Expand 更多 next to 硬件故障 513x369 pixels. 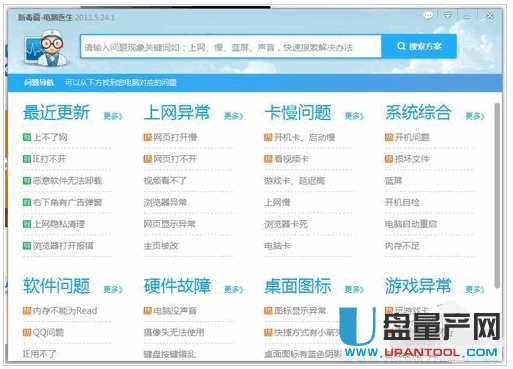pos(234,289)
